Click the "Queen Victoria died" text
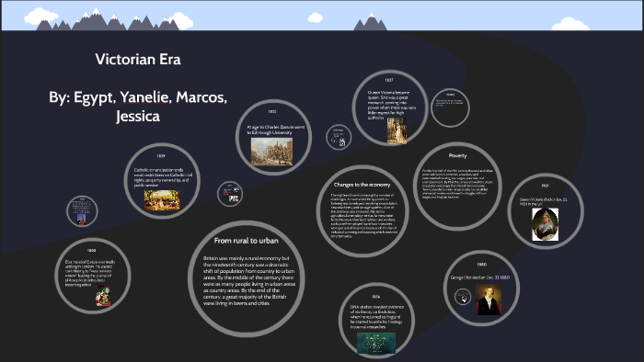The height and width of the screenshot is (362, 644). click(x=543, y=201)
